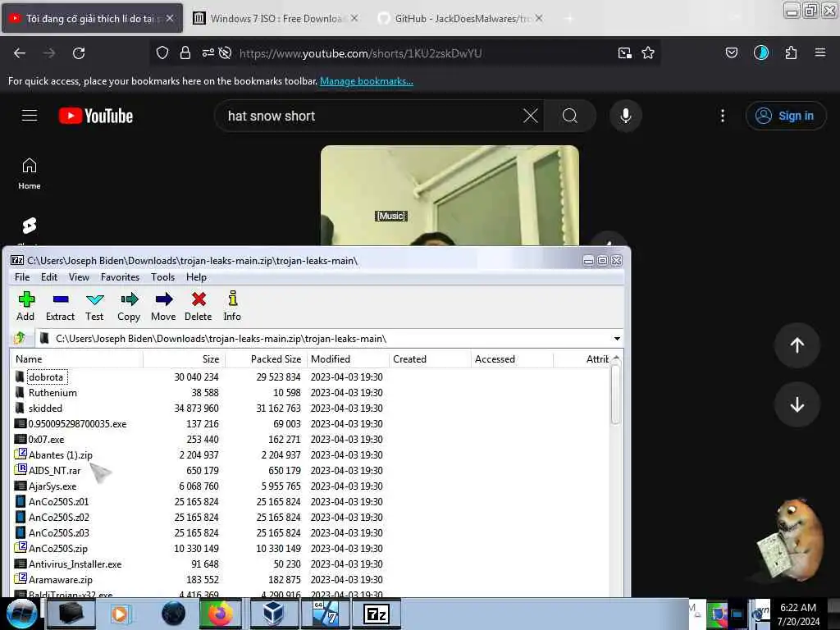Open the Favorites menu in 7-Zip

pos(120,277)
